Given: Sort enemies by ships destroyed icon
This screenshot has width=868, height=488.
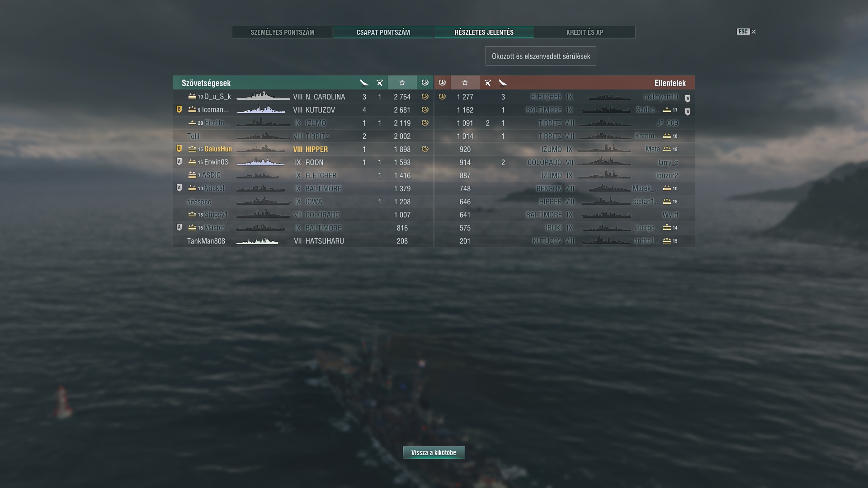Looking at the screenshot, I should pyautogui.click(x=503, y=83).
